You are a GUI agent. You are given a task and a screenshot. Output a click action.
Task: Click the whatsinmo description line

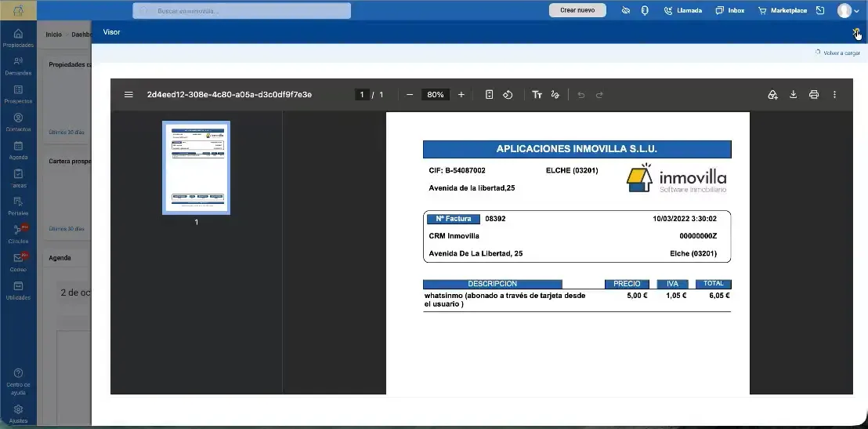(505, 300)
